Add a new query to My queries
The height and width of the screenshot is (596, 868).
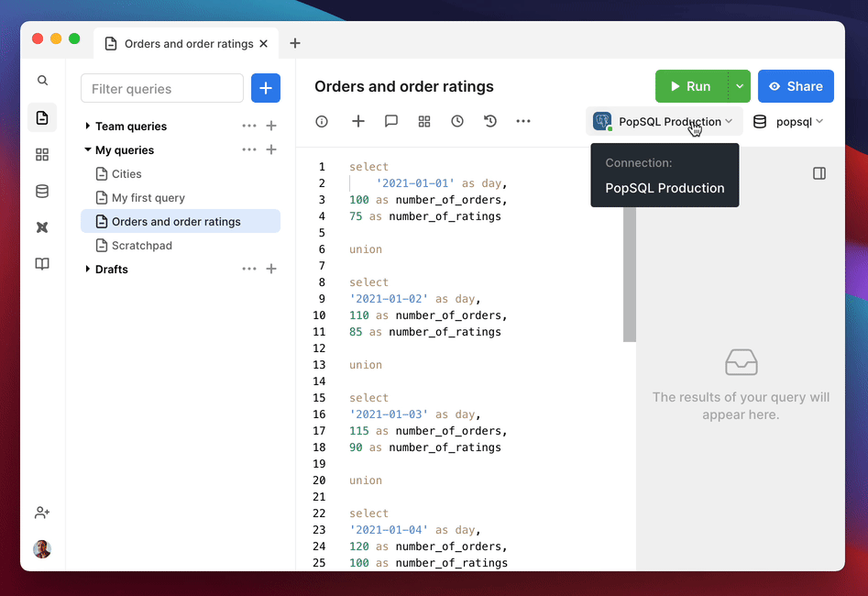pyautogui.click(x=271, y=149)
